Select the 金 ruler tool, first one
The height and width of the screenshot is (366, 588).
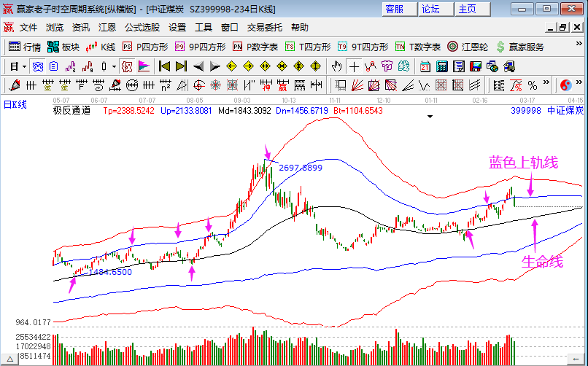pos(47,85)
